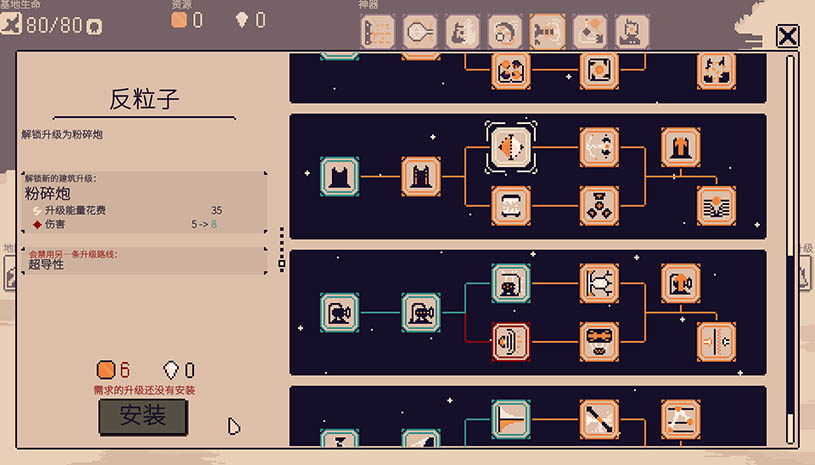Open the first artifact slot in top bar

click(377, 32)
